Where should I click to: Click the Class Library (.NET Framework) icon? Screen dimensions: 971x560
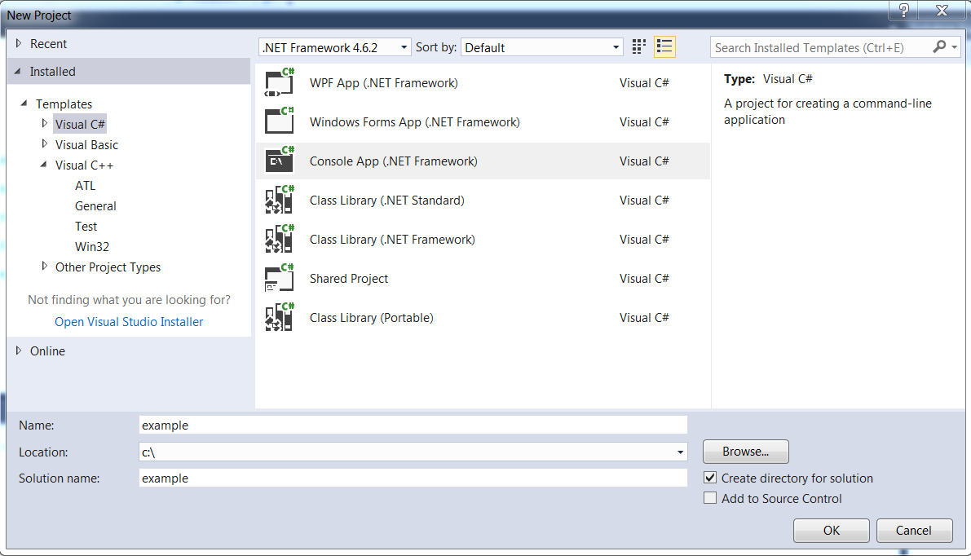[x=280, y=239]
